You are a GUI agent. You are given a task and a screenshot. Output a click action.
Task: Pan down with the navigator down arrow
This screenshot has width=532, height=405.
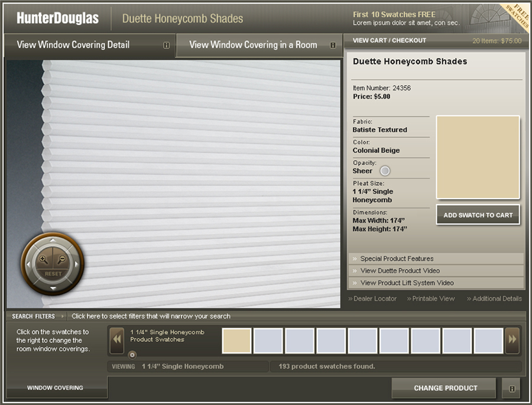click(53, 288)
